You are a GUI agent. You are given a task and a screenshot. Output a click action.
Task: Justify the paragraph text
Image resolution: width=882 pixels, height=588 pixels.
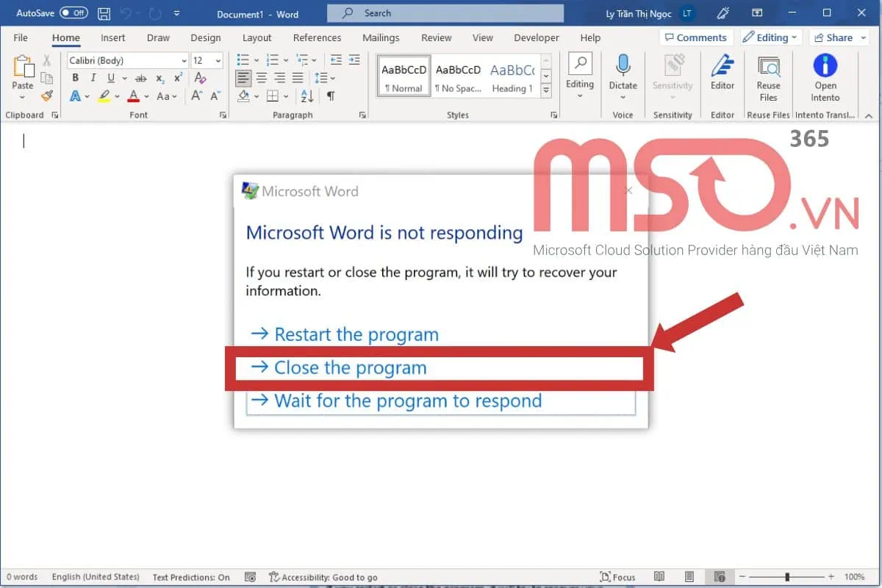click(298, 78)
